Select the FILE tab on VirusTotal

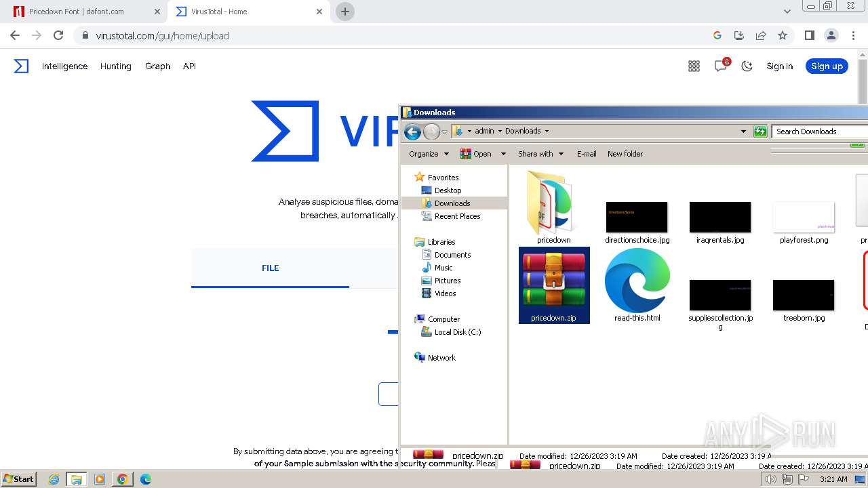click(x=270, y=268)
